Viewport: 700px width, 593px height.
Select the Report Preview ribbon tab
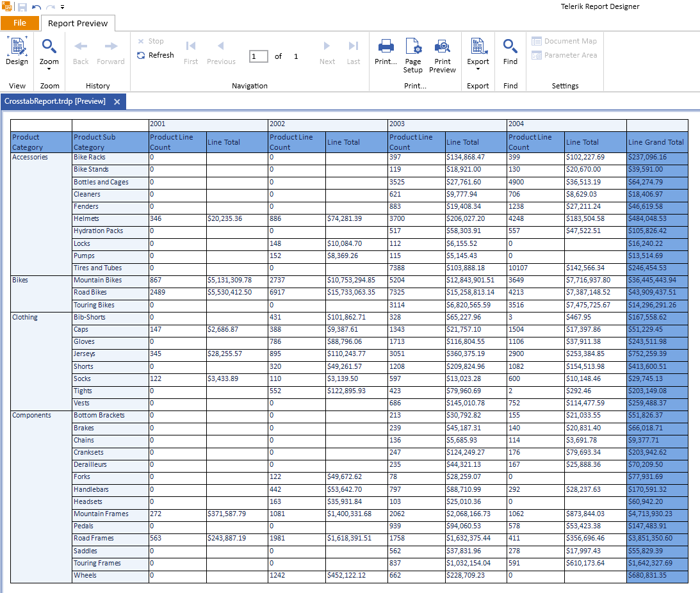(77, 23)
